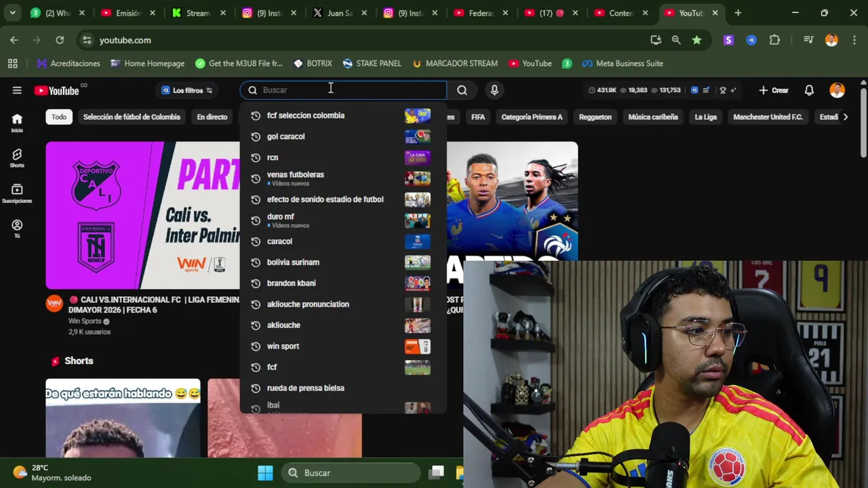
Task: Select the 'fcf seleccion colombia' suggestion
Action: (343, 115)
